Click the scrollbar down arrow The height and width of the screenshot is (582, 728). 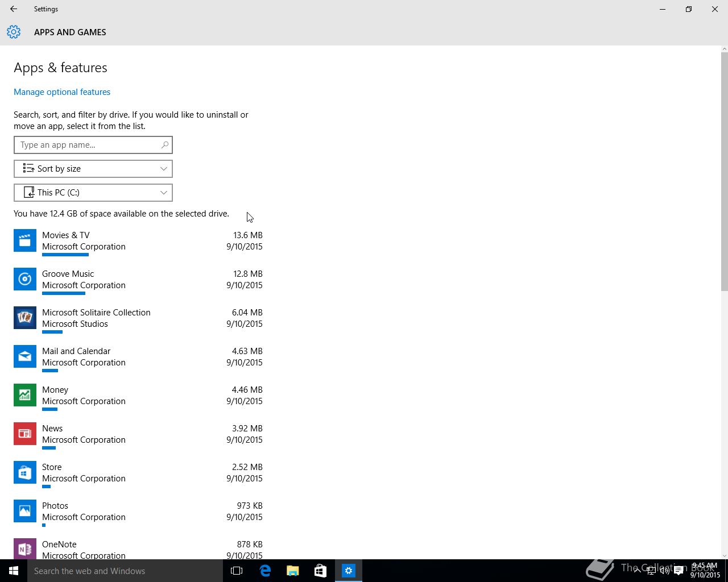[x=724, y=555]
